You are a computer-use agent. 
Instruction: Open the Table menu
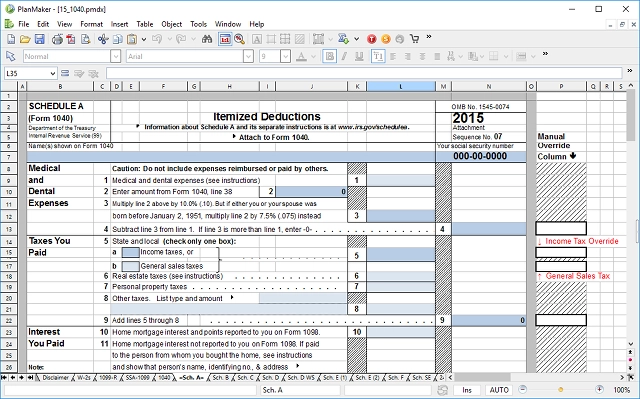tap(144, 24)
